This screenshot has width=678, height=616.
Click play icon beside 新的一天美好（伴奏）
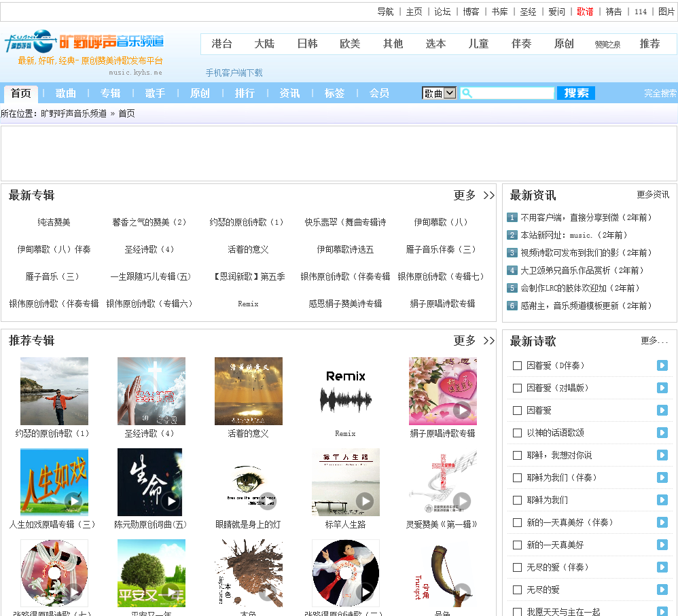click(662, 523)
